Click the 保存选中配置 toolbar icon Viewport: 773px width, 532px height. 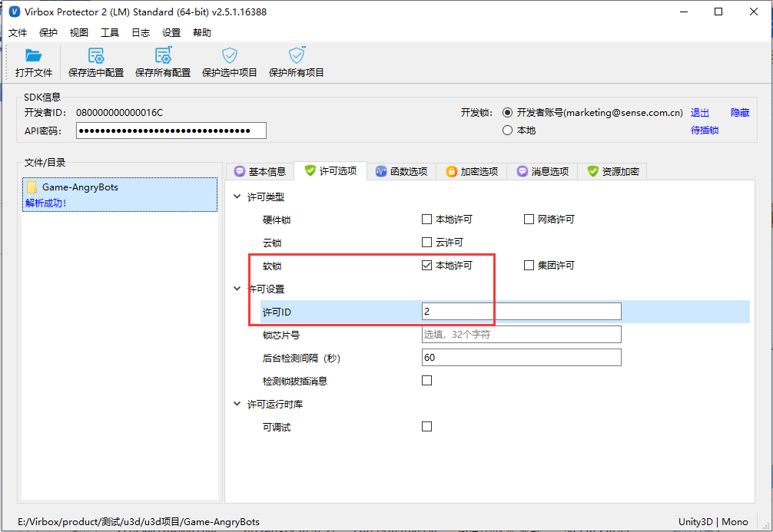click(x=96, y=55)
